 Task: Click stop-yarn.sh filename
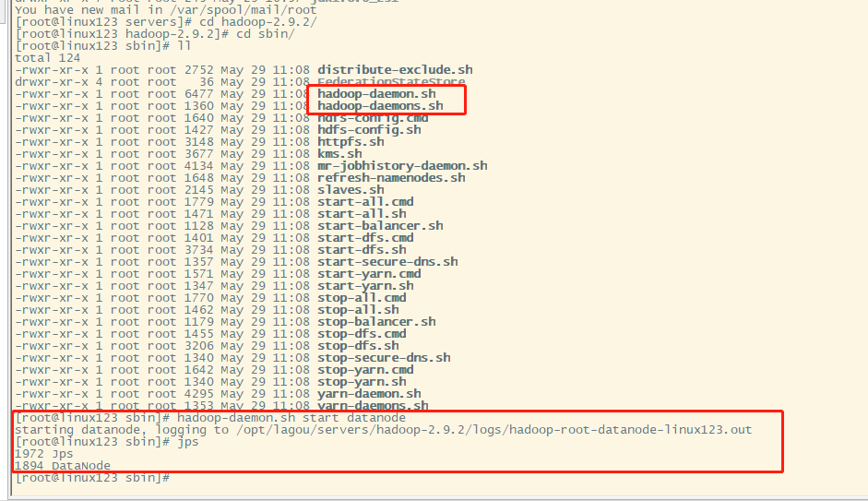click(x=362, y=381)
